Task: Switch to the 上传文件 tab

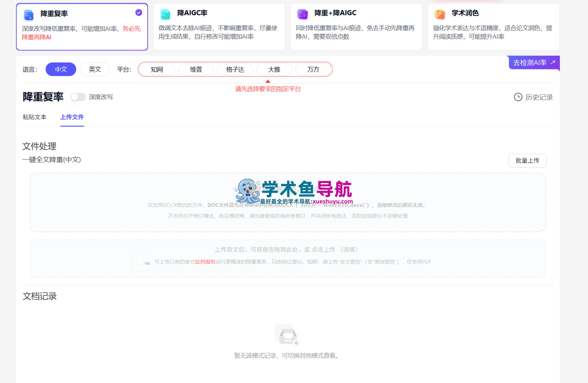Action: point(72,117)
